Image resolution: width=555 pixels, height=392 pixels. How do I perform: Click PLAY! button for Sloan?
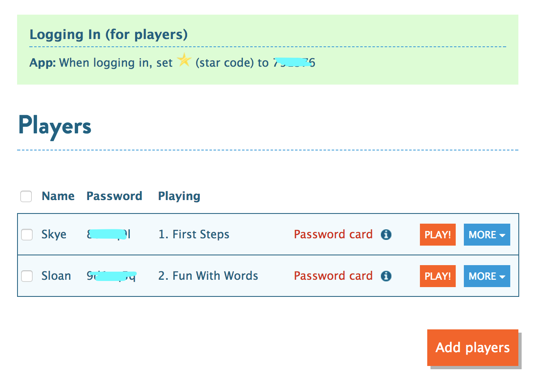[x=438, y=276]
